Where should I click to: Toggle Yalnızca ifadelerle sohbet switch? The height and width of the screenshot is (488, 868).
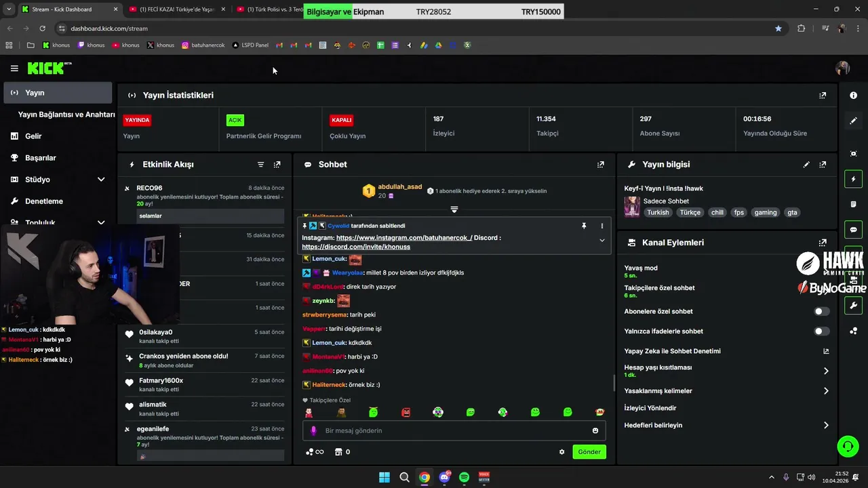click(x=821, y=331)
